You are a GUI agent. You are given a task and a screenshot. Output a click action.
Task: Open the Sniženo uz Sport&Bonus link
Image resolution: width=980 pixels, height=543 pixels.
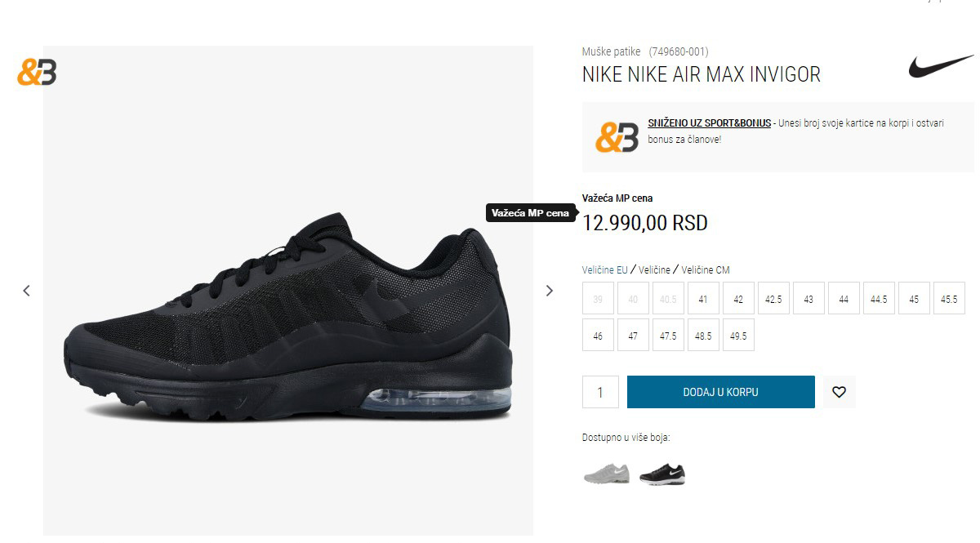click(x=710, y=123)
